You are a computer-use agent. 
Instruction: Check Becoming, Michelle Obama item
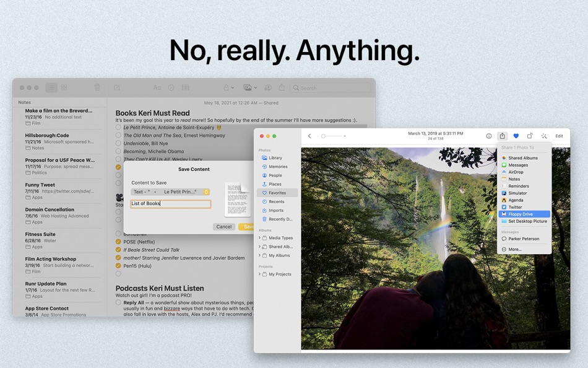[118, 151]
